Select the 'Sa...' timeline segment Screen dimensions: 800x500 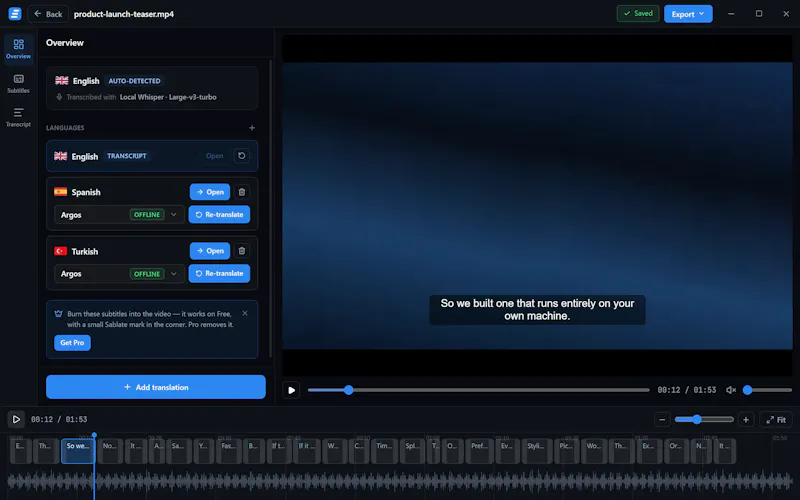[x=178, y=451]
